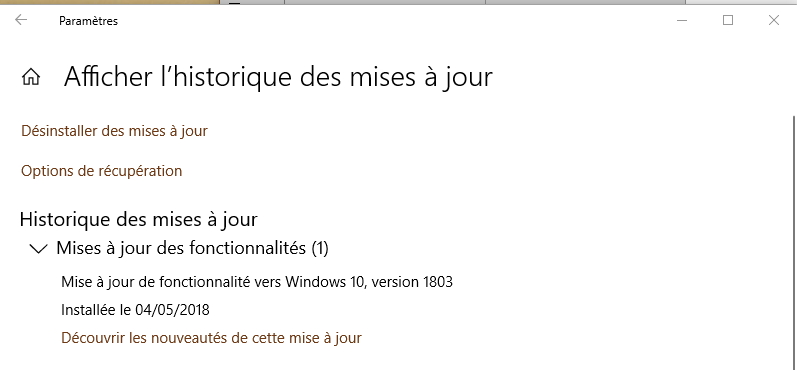Close the Paramètres window

point(774,20)
